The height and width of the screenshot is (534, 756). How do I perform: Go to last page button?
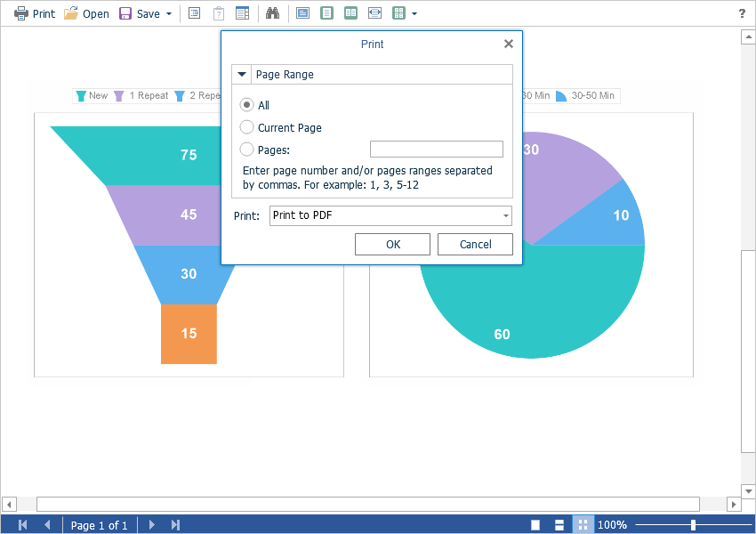pyautogui.click(x=175, y=525)
